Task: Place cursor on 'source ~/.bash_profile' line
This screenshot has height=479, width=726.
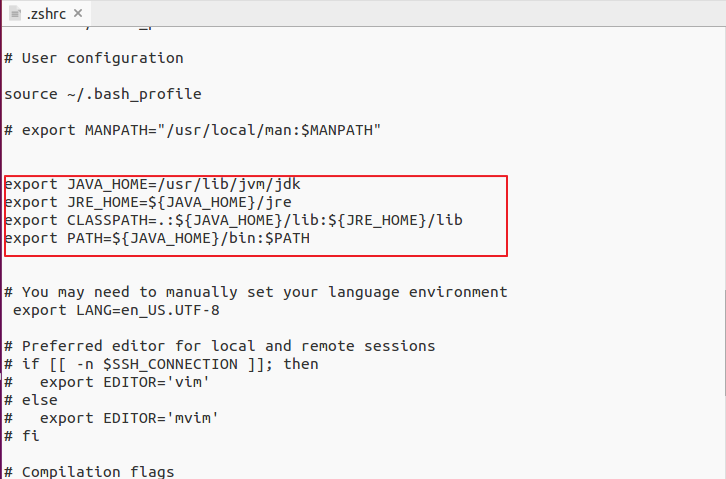Action: point(103,94)
